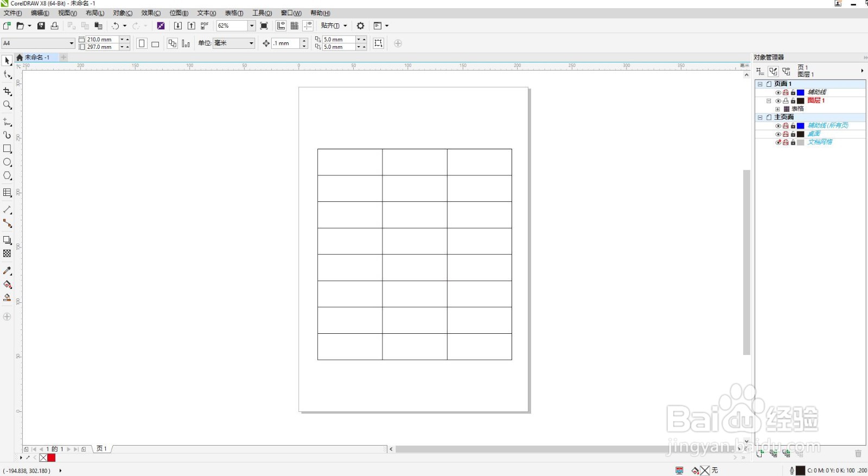The height and width of the screenshot is (476, 868).
Task: Open the zoom level 62% dropdown
Action: click(252, 26)
